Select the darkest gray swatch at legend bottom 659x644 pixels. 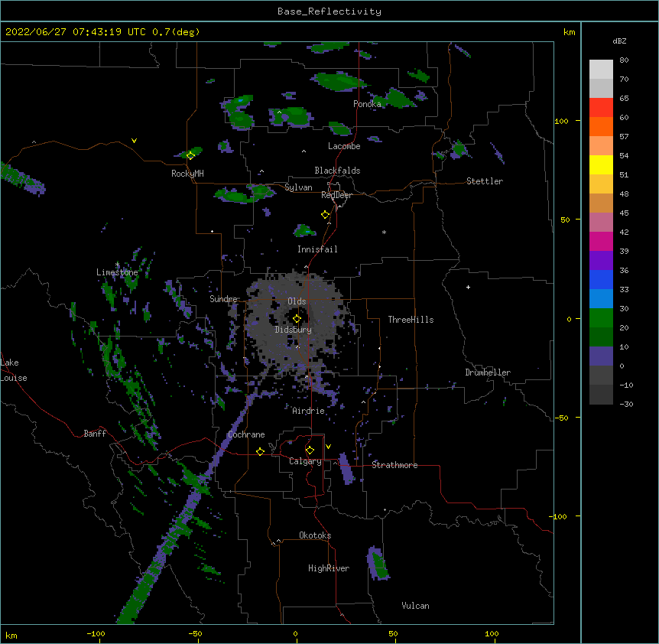(601, 395)
